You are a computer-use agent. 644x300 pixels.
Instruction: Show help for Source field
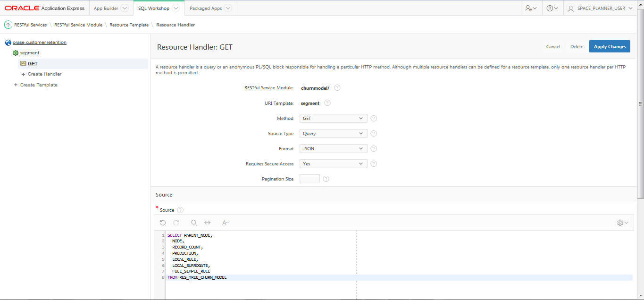pos(180,210)
